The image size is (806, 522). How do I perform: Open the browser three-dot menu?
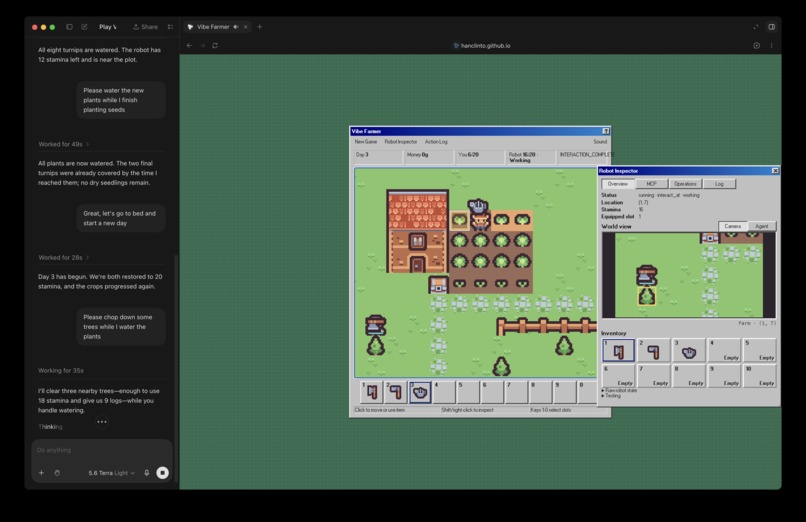(x=772, y=45)
